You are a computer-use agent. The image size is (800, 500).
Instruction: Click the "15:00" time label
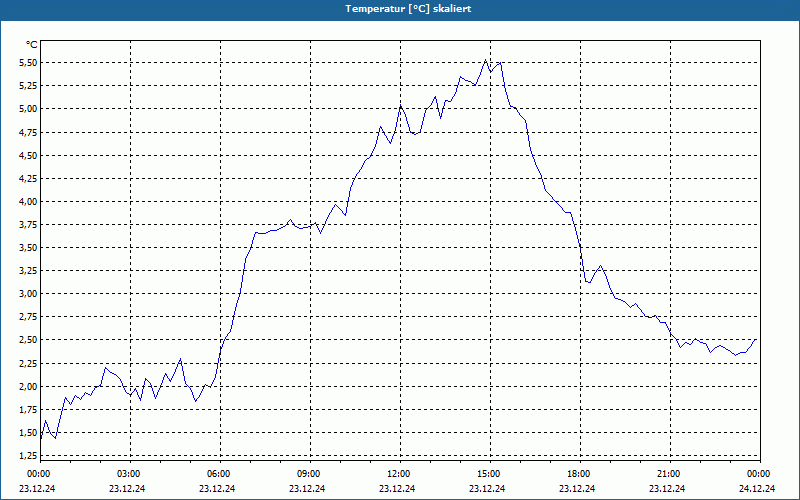pyautogui.click(x=490, y=474)
